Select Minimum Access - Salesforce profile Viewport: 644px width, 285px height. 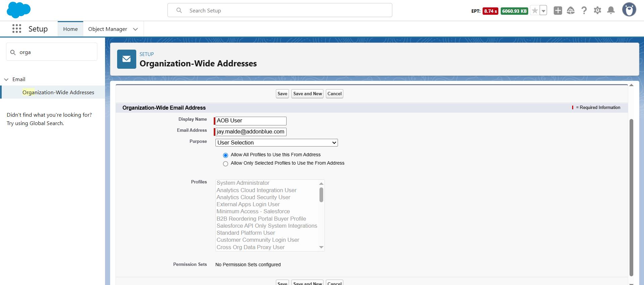[253, 211]
